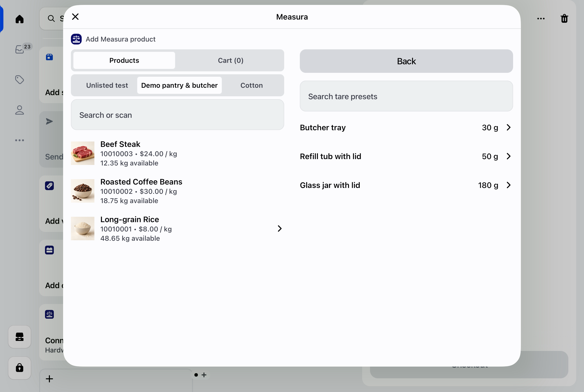Click the blue box tile icon behind modal
This screenshot has width=584, height=392.
[49, 57]
